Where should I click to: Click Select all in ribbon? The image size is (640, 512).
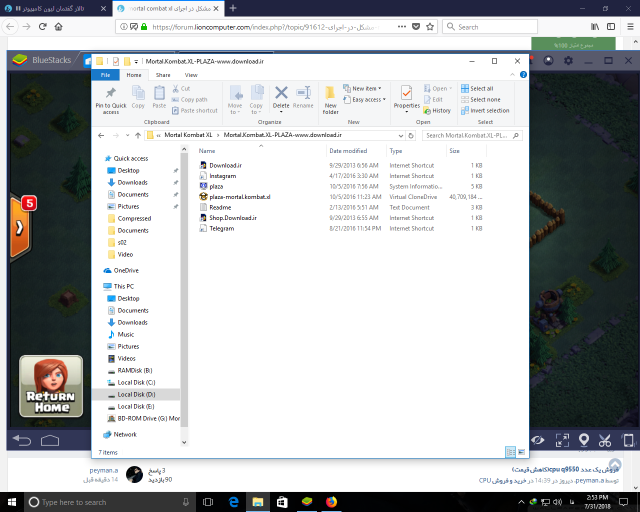477,88
